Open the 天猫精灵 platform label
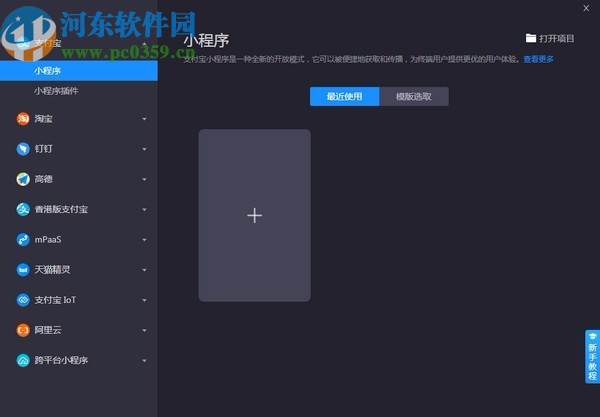Image resolution: width=600 pixels, height=417 pixels. [x=52, y=270]
